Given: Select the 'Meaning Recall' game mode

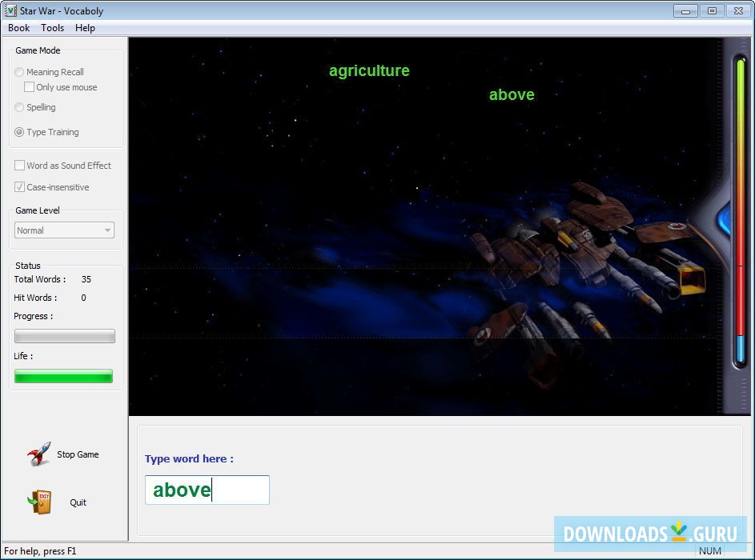Looking at the screenshot, I should tap(19, 71).
